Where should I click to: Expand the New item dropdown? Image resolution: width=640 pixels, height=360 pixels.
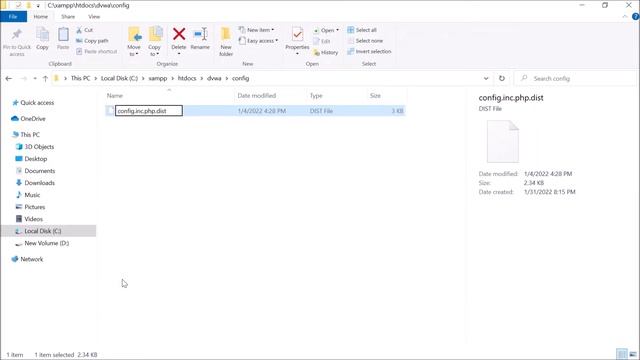(x=256, y=30)
